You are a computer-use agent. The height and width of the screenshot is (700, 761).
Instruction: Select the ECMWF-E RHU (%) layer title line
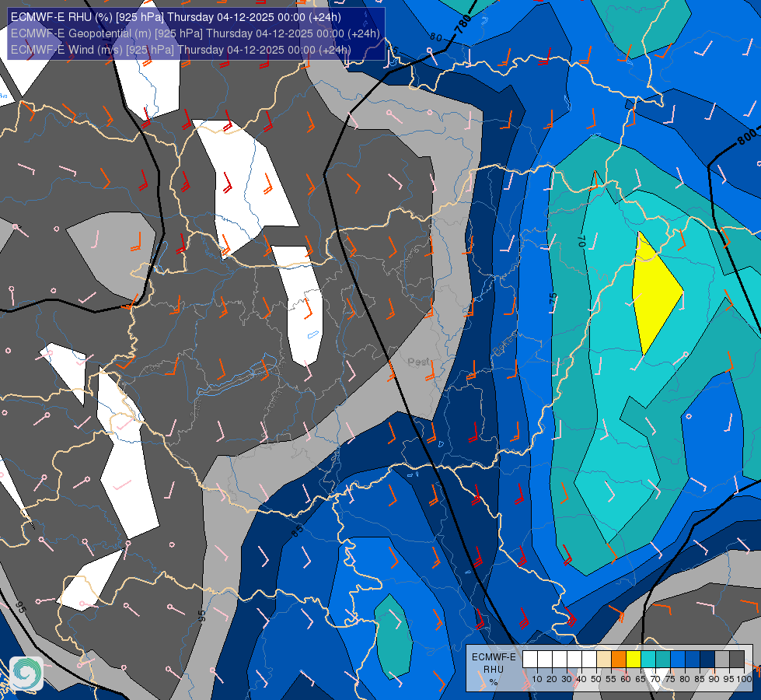[x=176, y=17]
